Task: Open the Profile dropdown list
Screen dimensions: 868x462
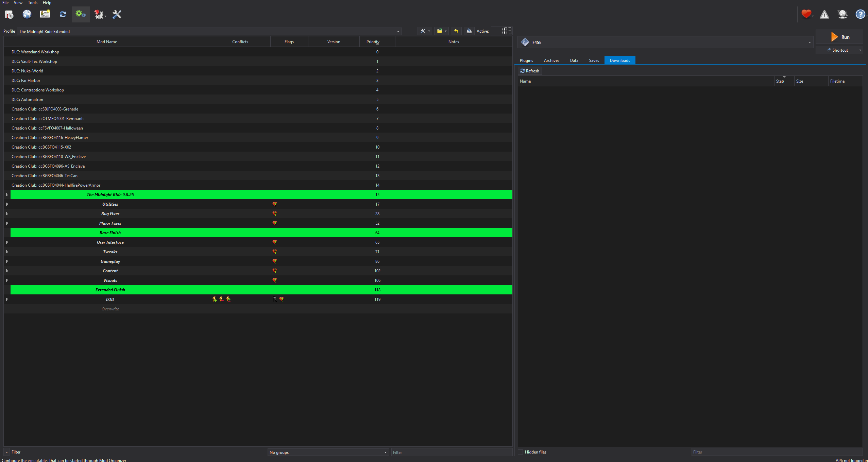Action: click(398, 32)
